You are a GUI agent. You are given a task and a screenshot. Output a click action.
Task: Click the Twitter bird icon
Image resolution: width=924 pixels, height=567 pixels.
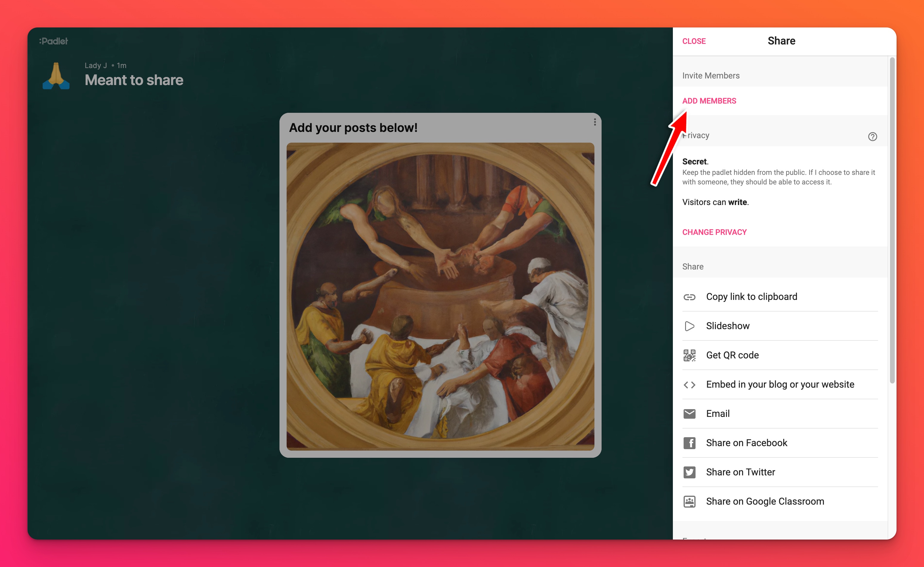click(x=689, y=472)
